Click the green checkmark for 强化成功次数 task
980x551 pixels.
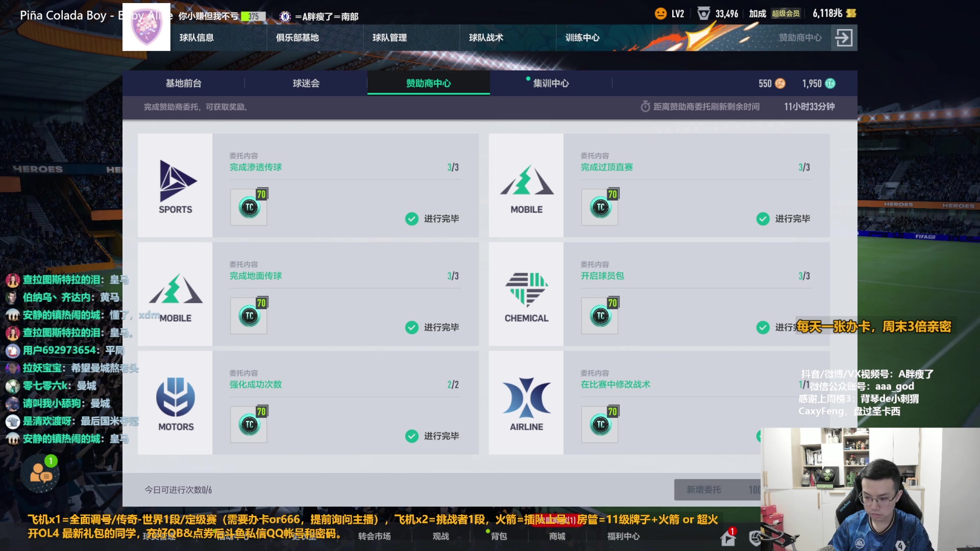(411, 436)
